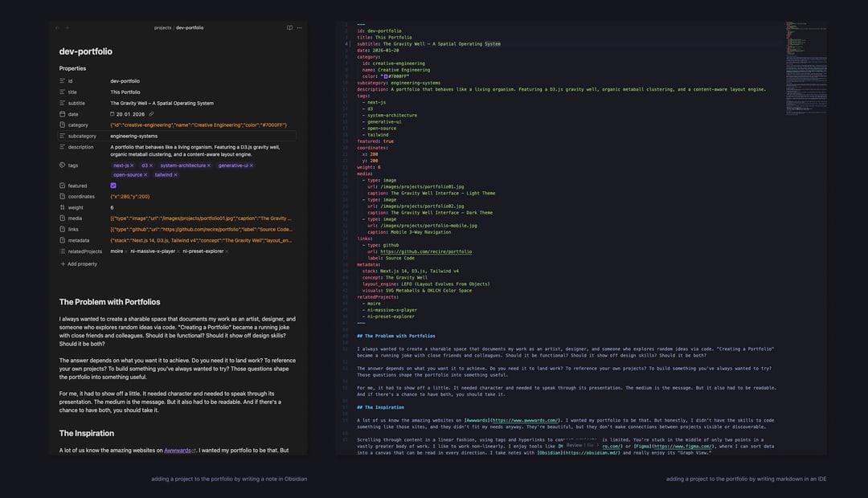
Task: Click Add property button
Action: tap(79, 263)
